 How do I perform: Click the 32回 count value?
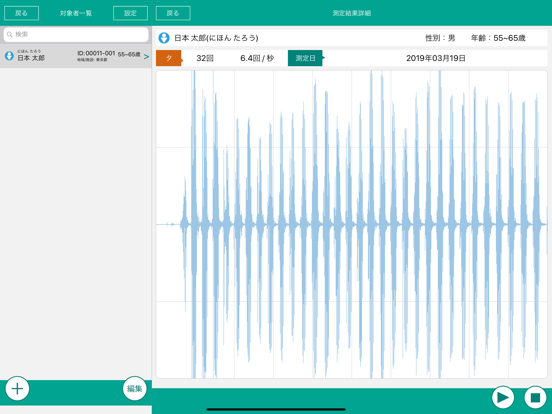point(205,58)
